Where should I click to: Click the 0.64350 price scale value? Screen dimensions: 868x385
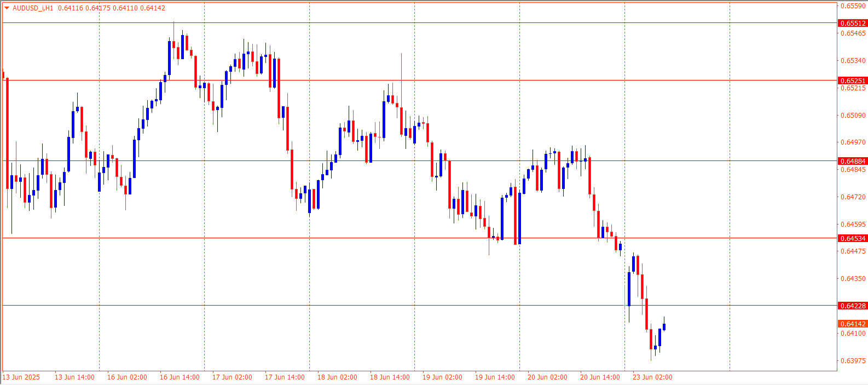coord(853,279)
